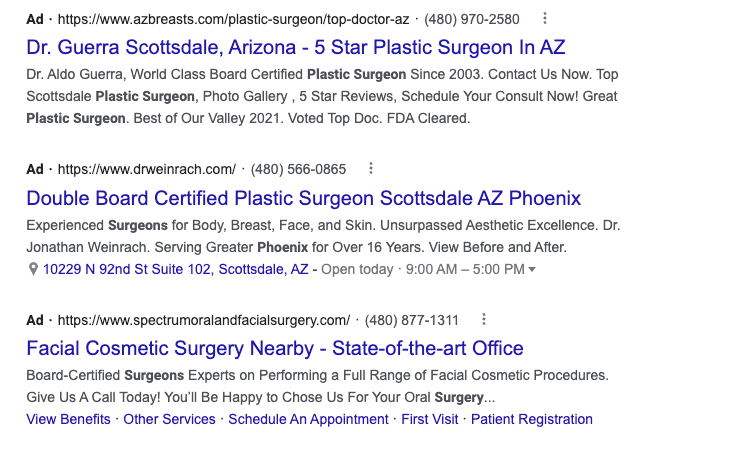
Task: Click the azbreasts.com top-doctor-az URL
Action: click(233, 20)
